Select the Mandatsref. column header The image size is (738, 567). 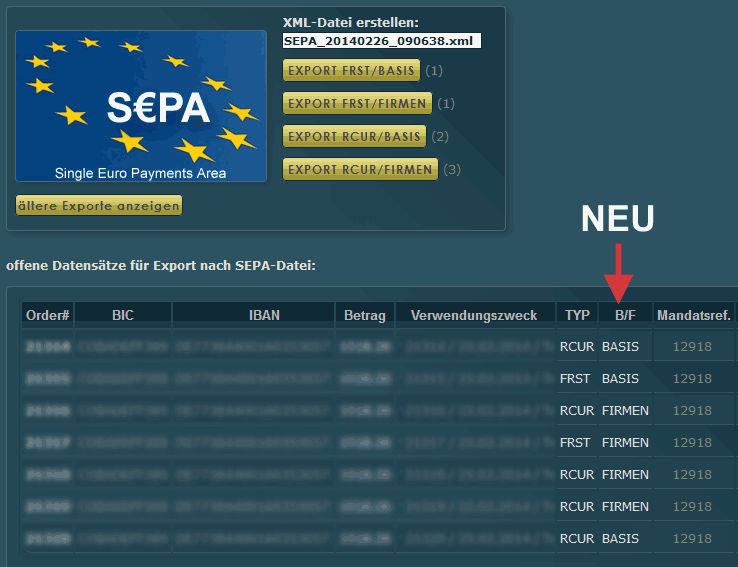coord(694,315)
